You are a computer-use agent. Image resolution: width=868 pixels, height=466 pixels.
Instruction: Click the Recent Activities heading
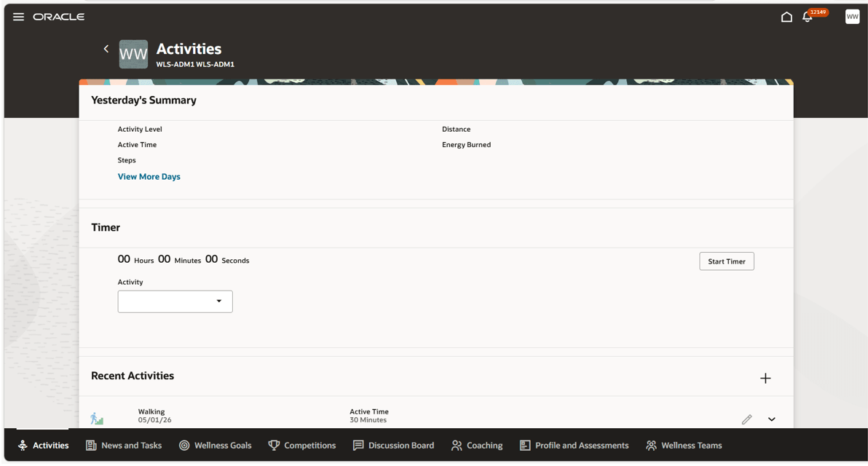click(133, 376)
